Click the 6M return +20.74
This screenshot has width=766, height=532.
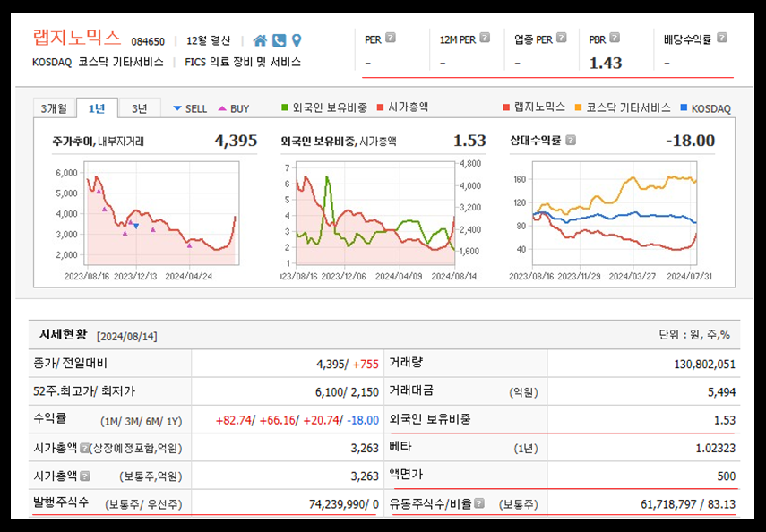[x=321, y=420]
